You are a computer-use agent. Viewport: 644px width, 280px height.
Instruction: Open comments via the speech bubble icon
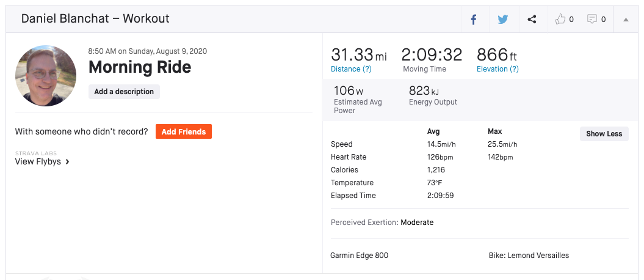pyautogui.click(x=592, y=20)
